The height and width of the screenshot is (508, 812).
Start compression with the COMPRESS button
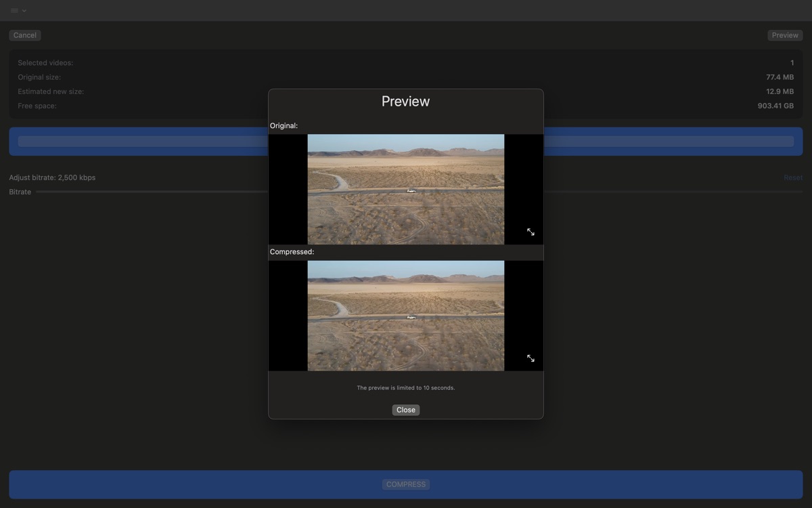point(406,484)
